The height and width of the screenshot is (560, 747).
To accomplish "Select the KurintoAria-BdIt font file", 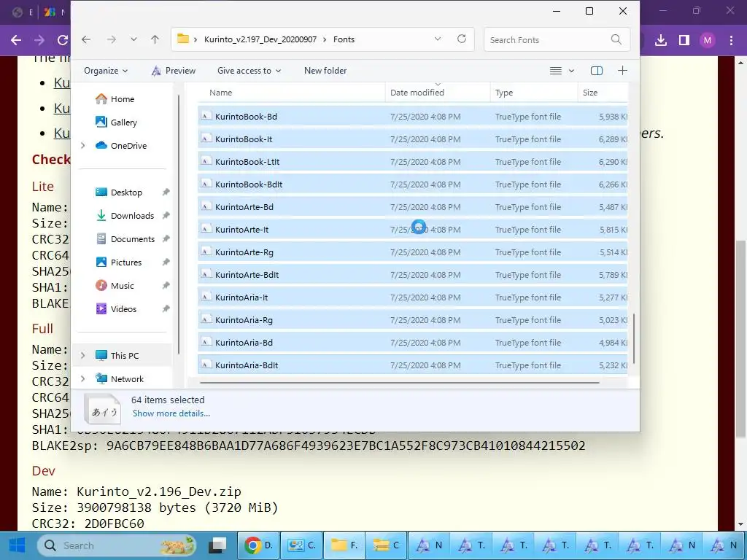I will pos(413,365).
